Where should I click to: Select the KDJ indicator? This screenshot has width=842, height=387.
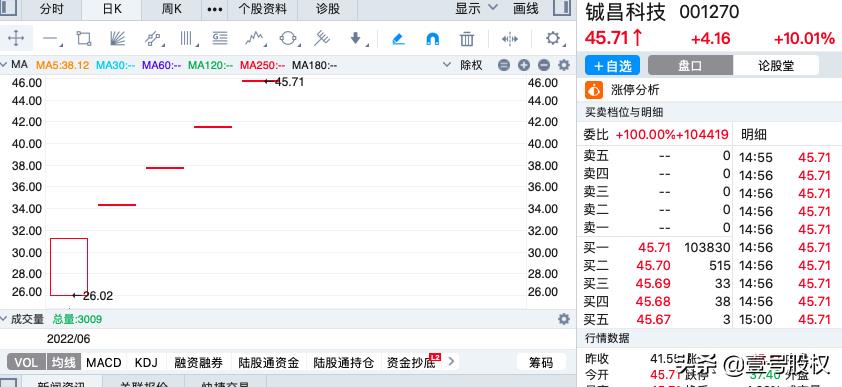coord(146,362)
